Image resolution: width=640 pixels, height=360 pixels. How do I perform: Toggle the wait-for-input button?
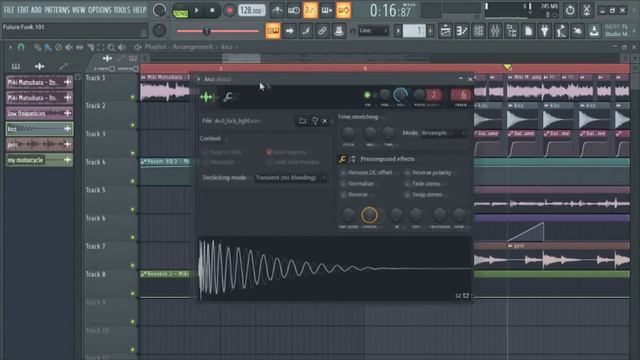[x=293, y=11]
